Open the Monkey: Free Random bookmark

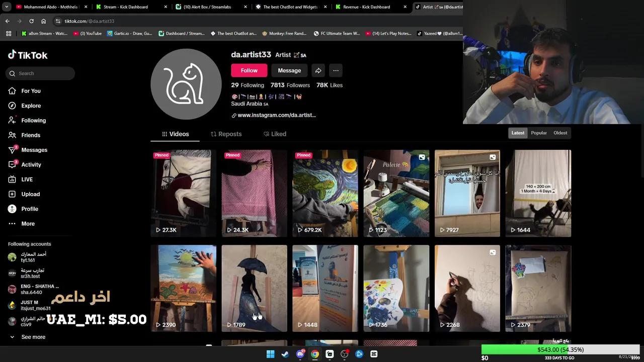click(284, 33)
